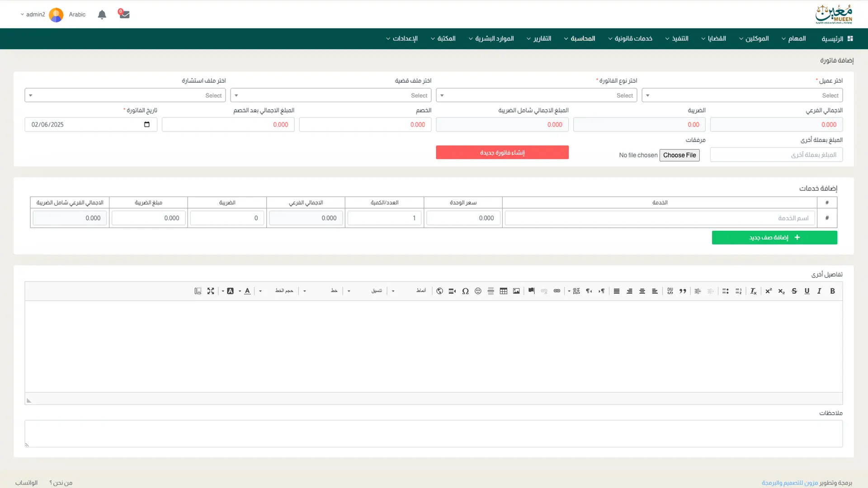The image size is (868, 488).
Task: Apply strikethrough text formatting
Action: click(x=794, y=291)
